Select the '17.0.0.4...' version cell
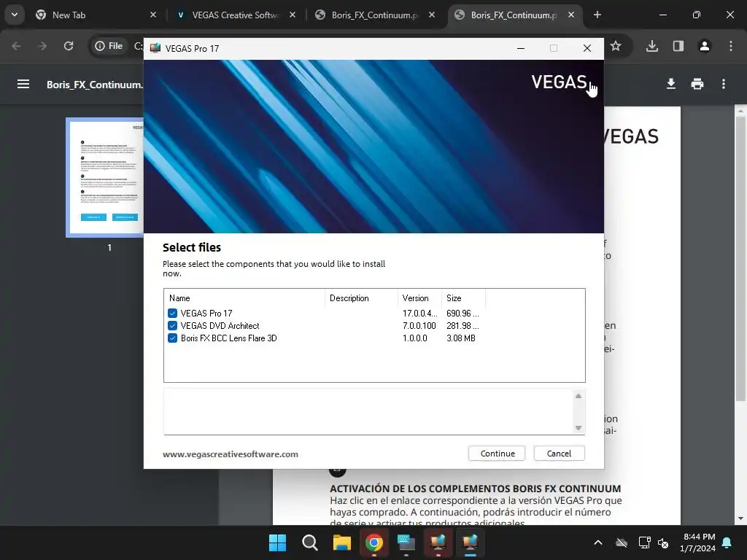 pyautogui.click(x=419, y=314)
